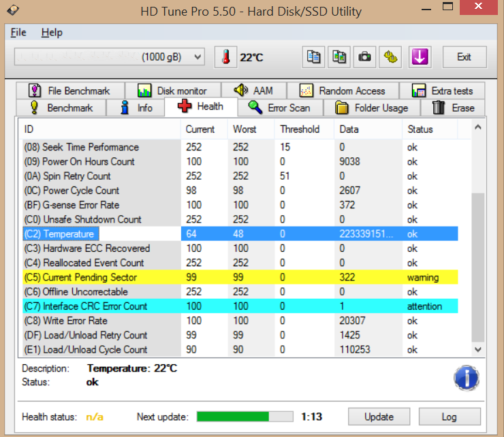This screenshot has height=437, width=504.
Task: Click the Health status n/a value
Action: click(x=95, y=417)
